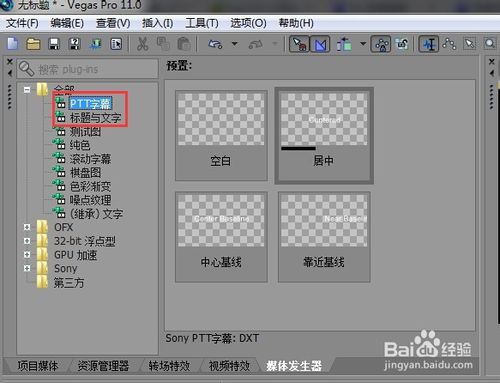Close the left docked panel with X
Screen dimensions: 500x383
click(10, 62)
